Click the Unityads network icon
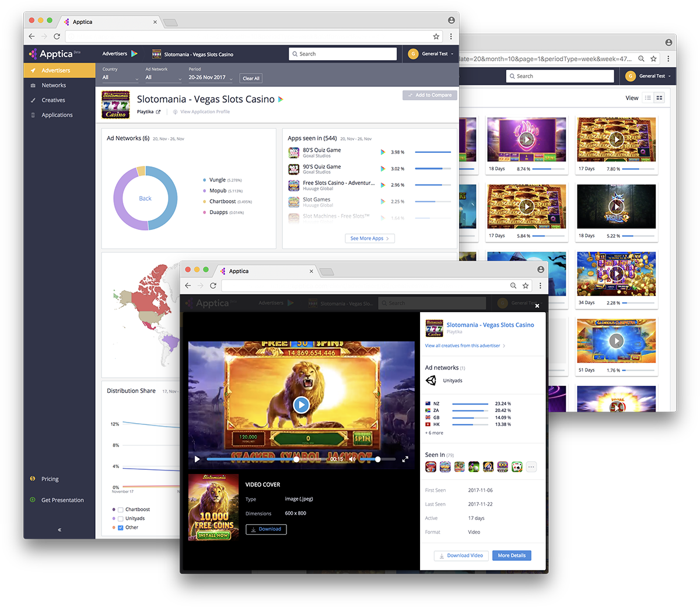 [x=431, y=381]
